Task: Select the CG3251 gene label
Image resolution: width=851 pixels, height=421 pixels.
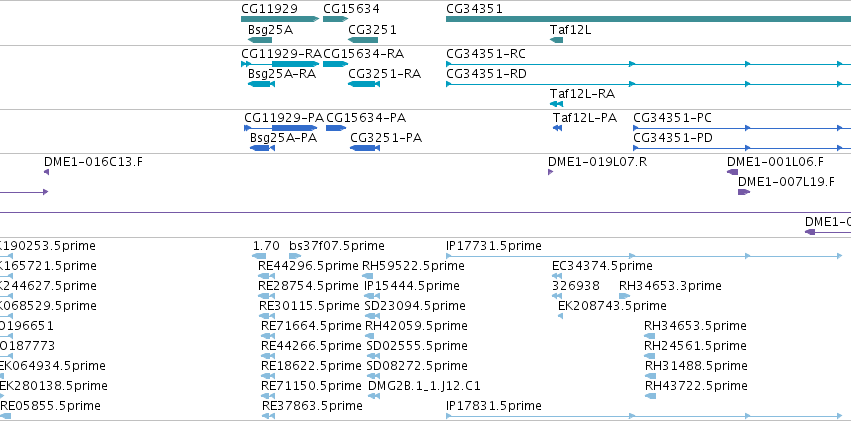Action: click(x=372, y=30)
